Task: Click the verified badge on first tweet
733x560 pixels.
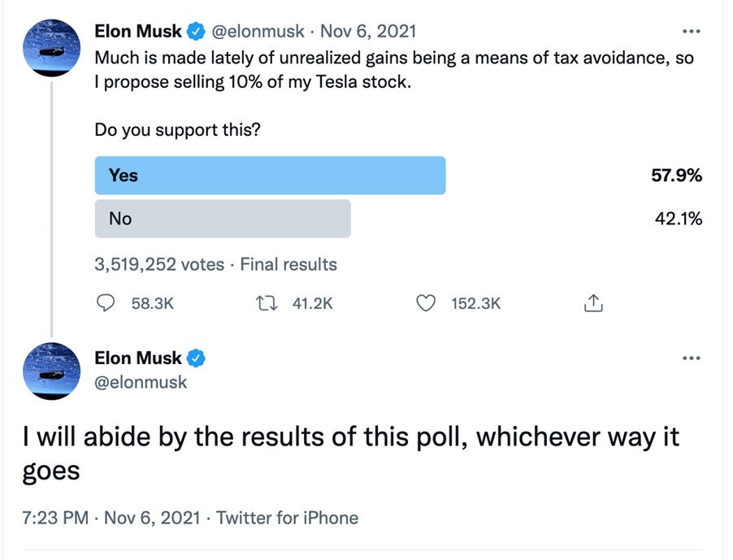Action: [197, 32]
